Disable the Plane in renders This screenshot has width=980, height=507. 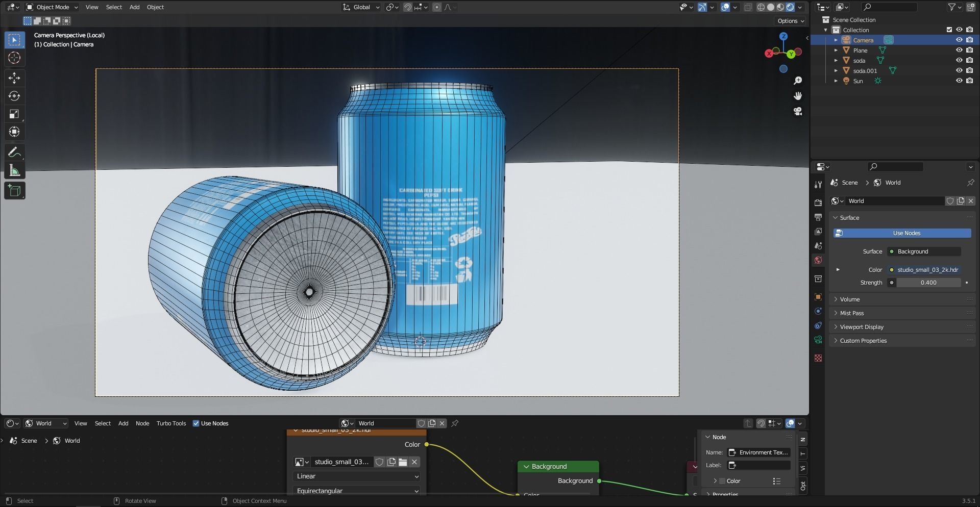(x=969, y=50)
